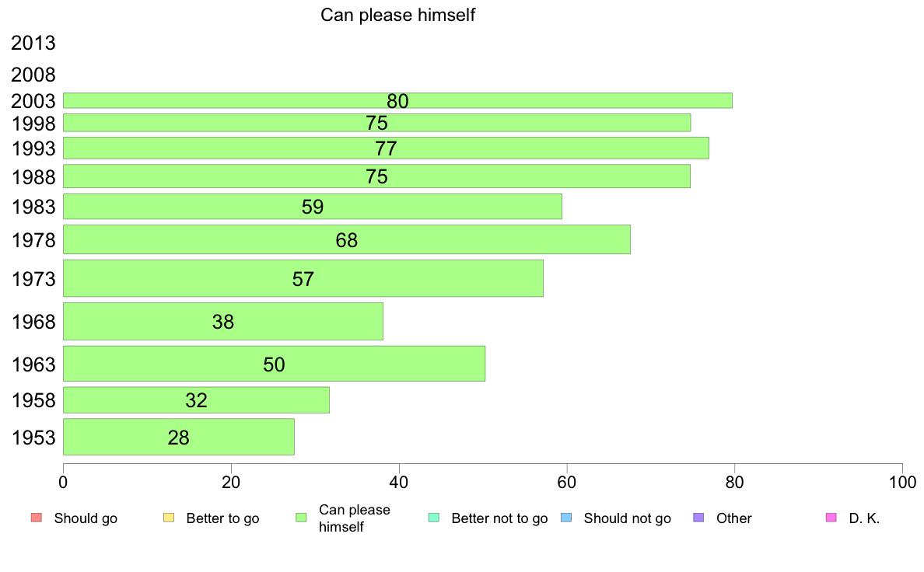This screenshot has width=924, height=572.
Task: Click the blue Should not go swatch
Action: point(566,518)
